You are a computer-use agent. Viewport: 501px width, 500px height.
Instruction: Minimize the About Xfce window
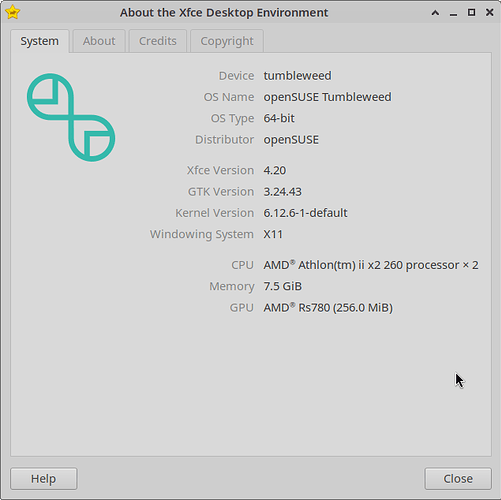pyautogui.click(x=453, y=13)
